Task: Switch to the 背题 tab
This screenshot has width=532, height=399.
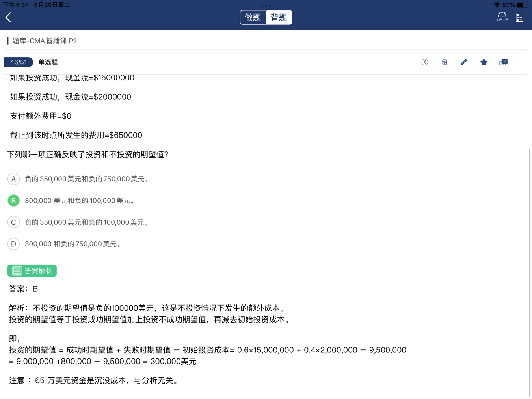Action: [279, 17]
